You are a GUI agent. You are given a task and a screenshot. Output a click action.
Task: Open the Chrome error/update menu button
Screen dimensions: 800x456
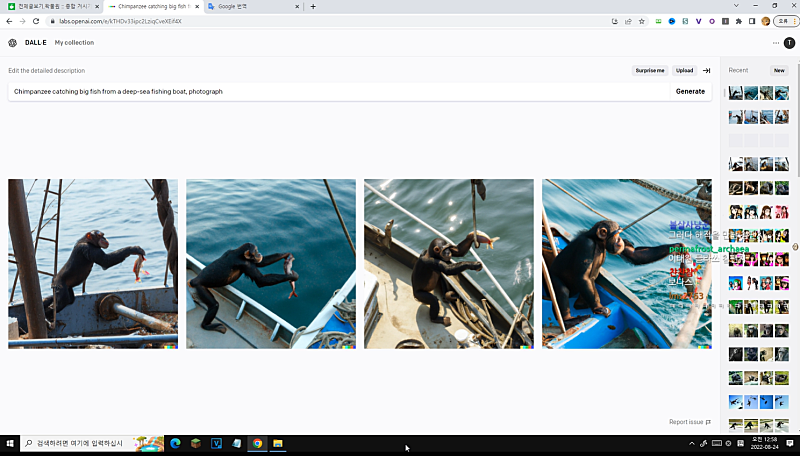(786, 21)
